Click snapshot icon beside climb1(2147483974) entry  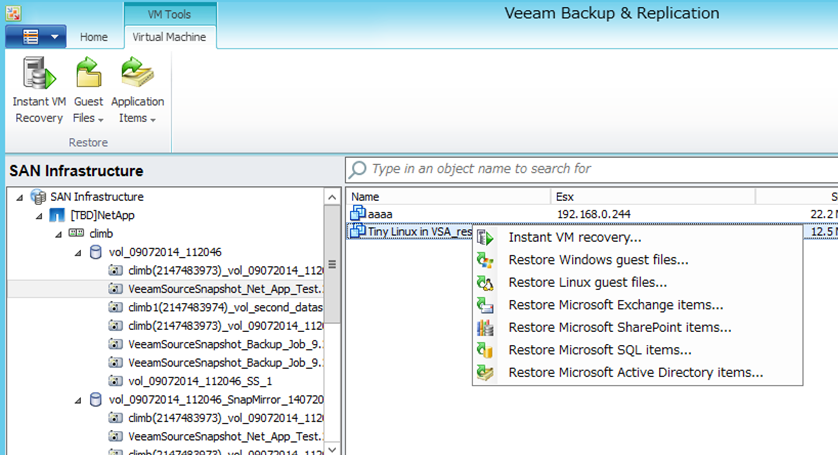[115, 307]
